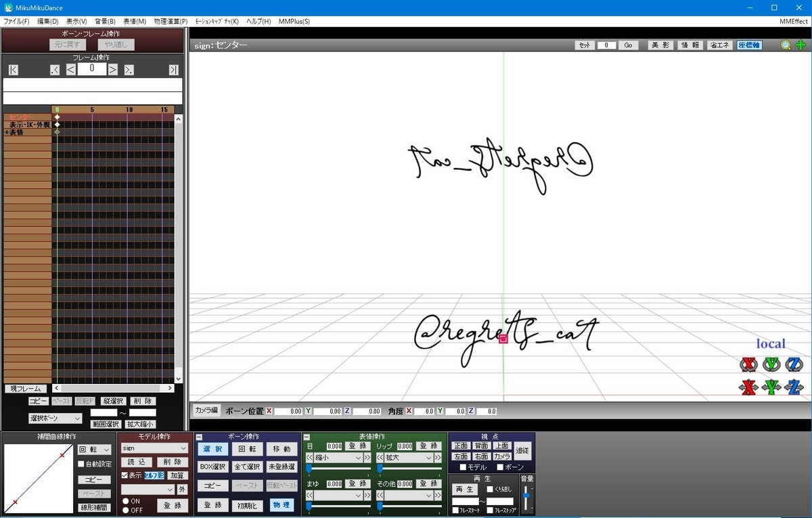Click the センター keyframe diamond at frame 0
Viewport: 812px width, 518px height.
58,117
